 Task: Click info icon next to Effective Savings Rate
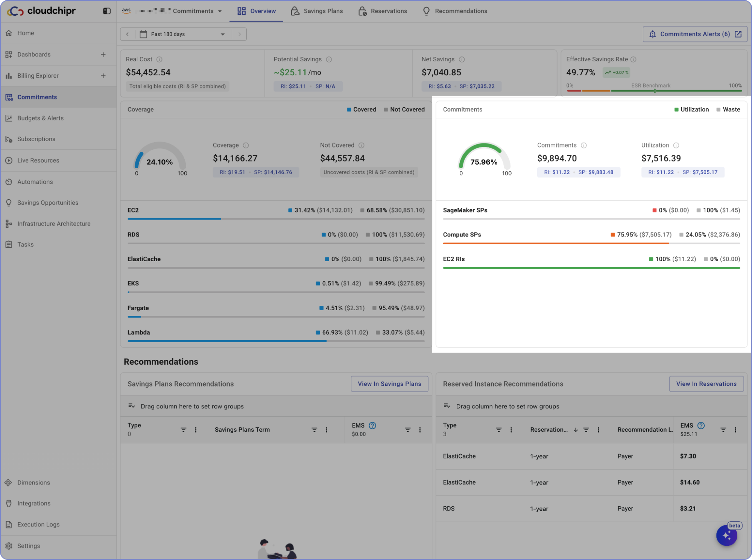634,59
